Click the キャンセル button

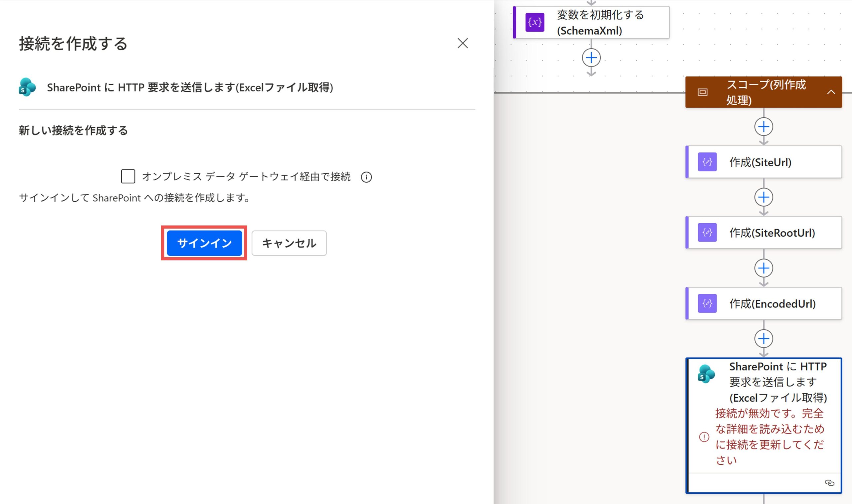tap(289, 243)
